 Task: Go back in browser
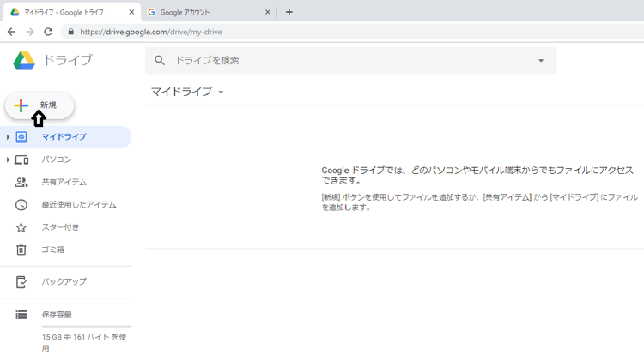coord(11,32)
